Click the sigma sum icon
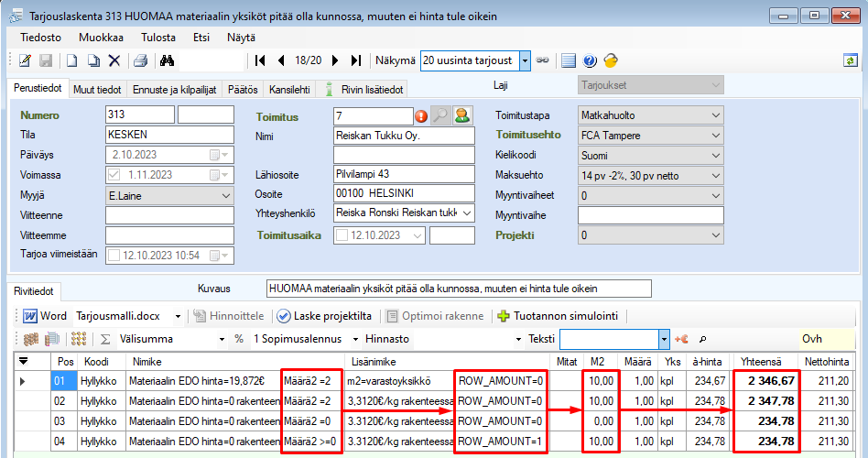868x458 pixels. pos(105,339)
